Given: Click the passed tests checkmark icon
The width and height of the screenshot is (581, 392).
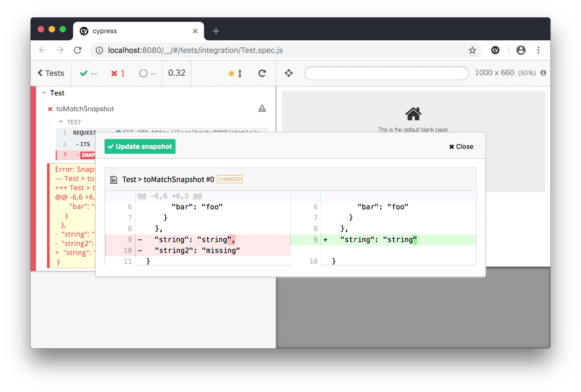Looking at the screenshot, I should 83,73.
